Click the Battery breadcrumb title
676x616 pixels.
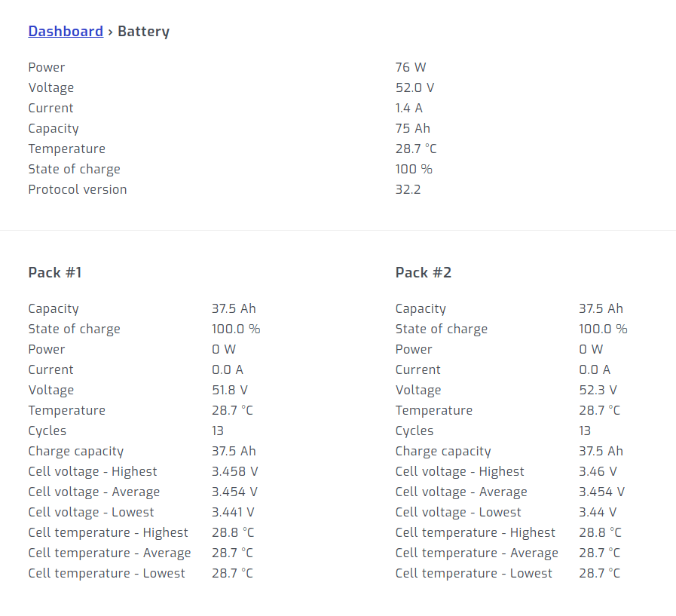(143, 32)
